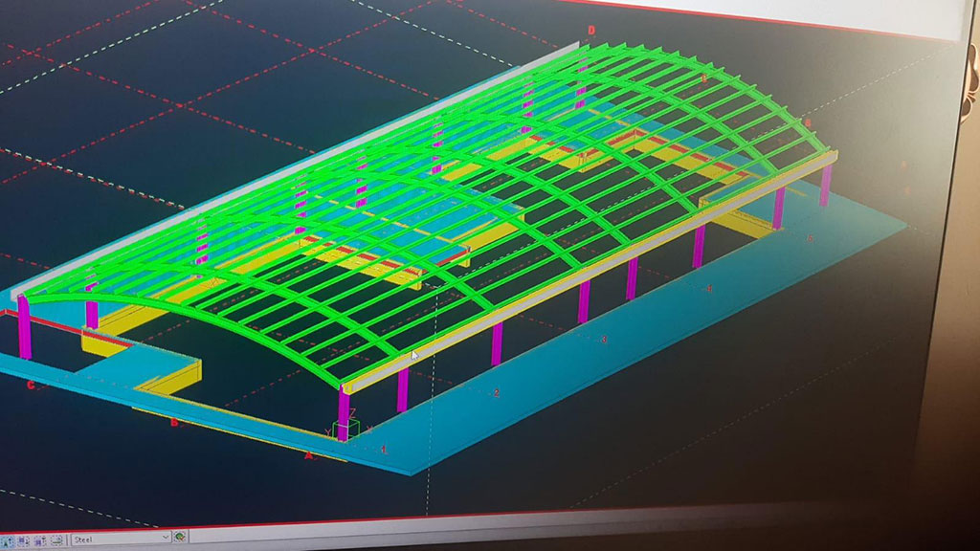The width and height of the screenshot is (980, 551).
Task: Click the green icon right of Steel dropdown
Action: [180, 538]
